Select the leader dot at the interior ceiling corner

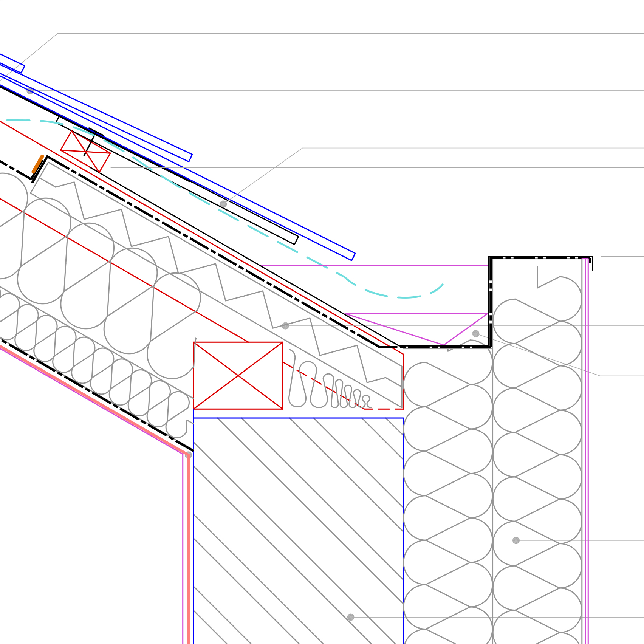pyautogui.click(x=188, y=455)
